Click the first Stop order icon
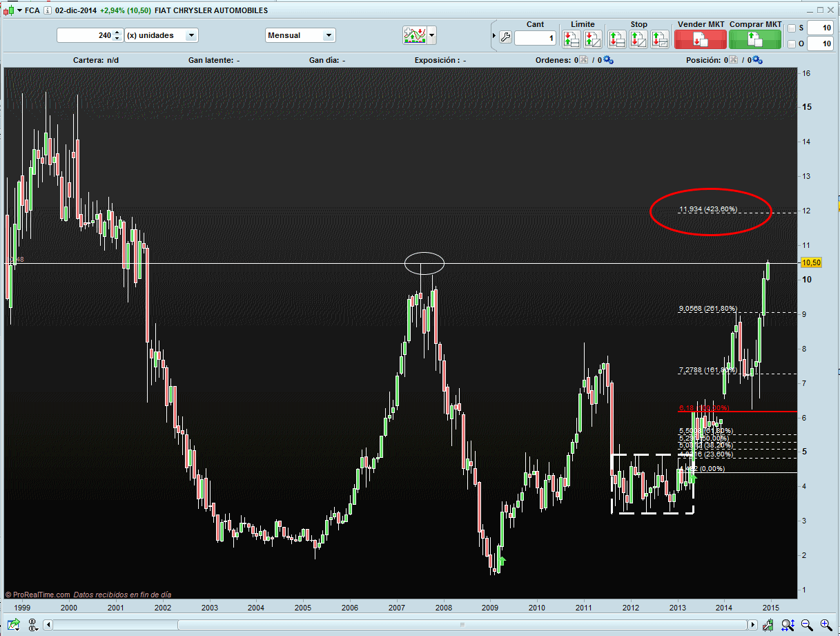Image resolution: width=840 pixels, height=636 pixels. click(x=616, y=39)
